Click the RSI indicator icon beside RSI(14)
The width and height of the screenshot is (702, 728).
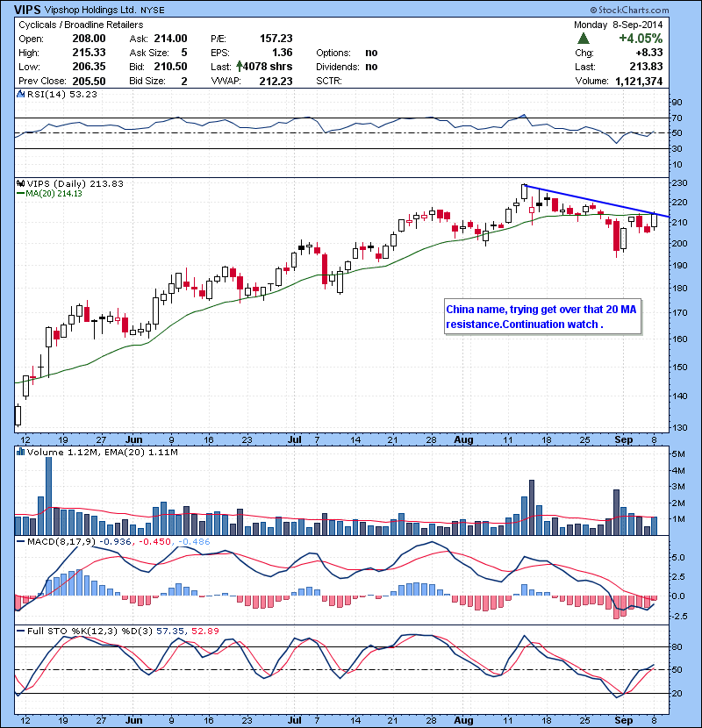(20, 94)
